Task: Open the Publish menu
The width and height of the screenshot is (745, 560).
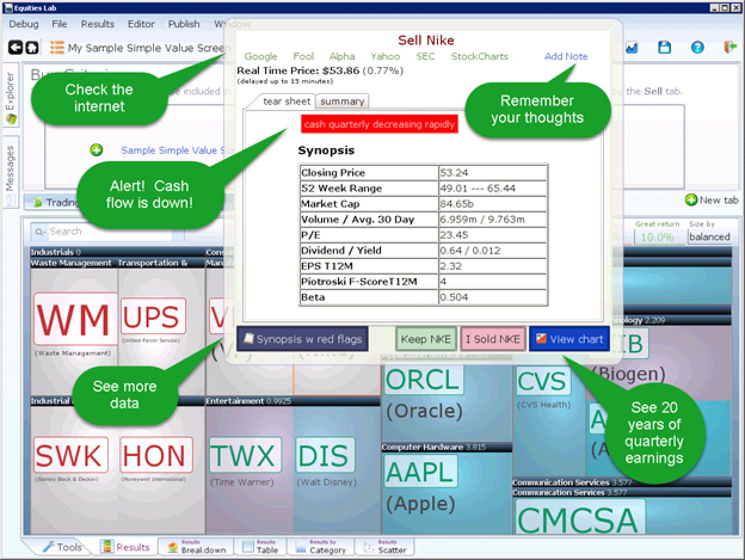Action: coord(184,24)
